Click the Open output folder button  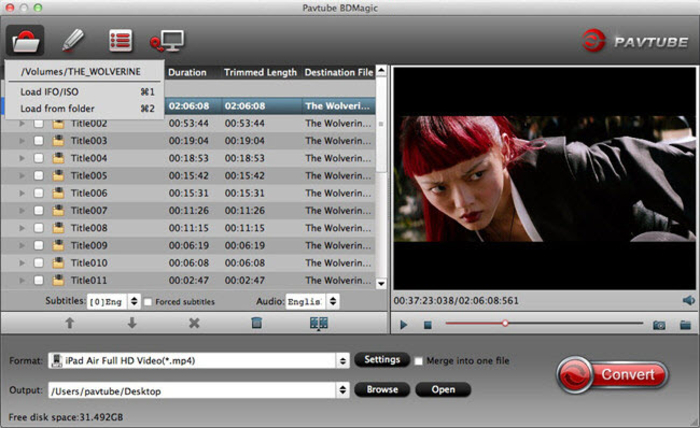click(x=443, y=389)
